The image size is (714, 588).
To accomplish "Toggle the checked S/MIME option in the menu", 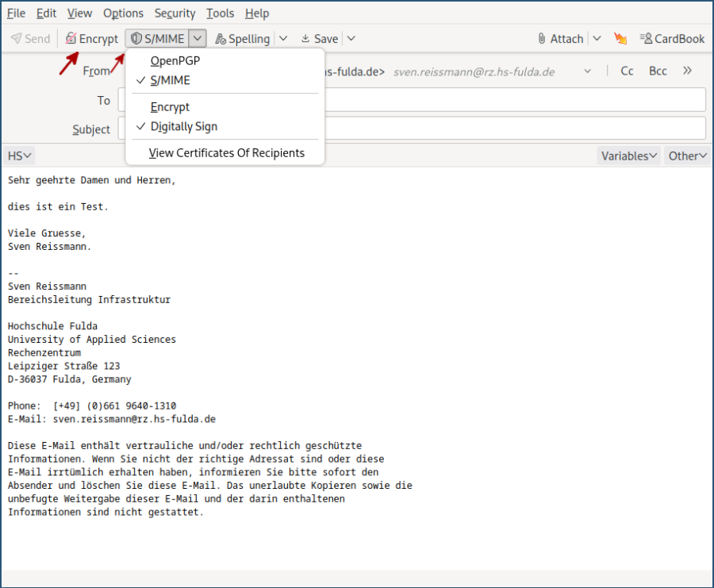I will click(170, 80).
